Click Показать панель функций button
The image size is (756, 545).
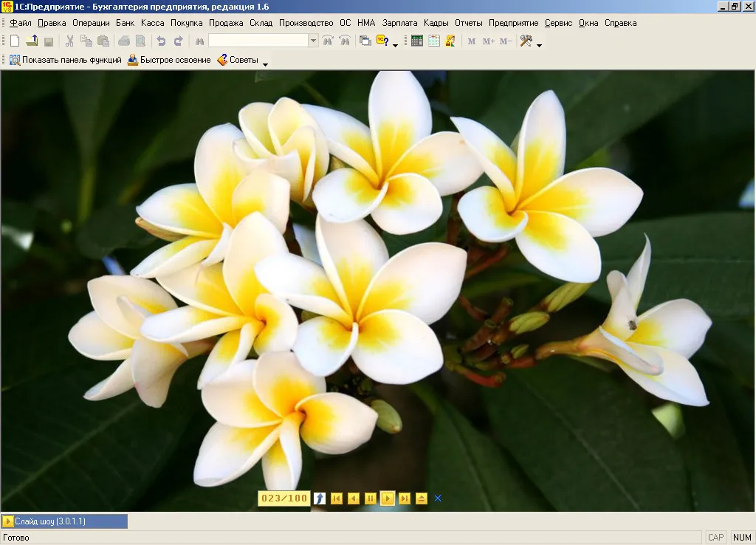[66, 60]
